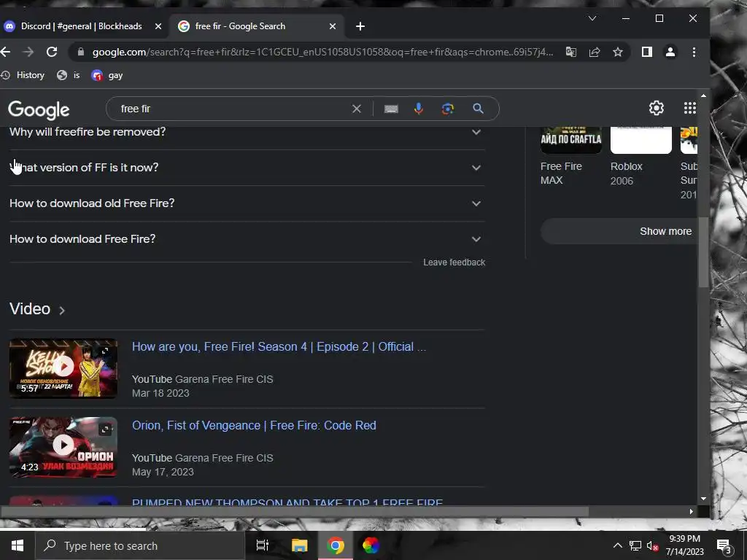Play the 4:23 Orion video thumbnail
This screenshot has width=747, height=560.
(x=63, y=447)
